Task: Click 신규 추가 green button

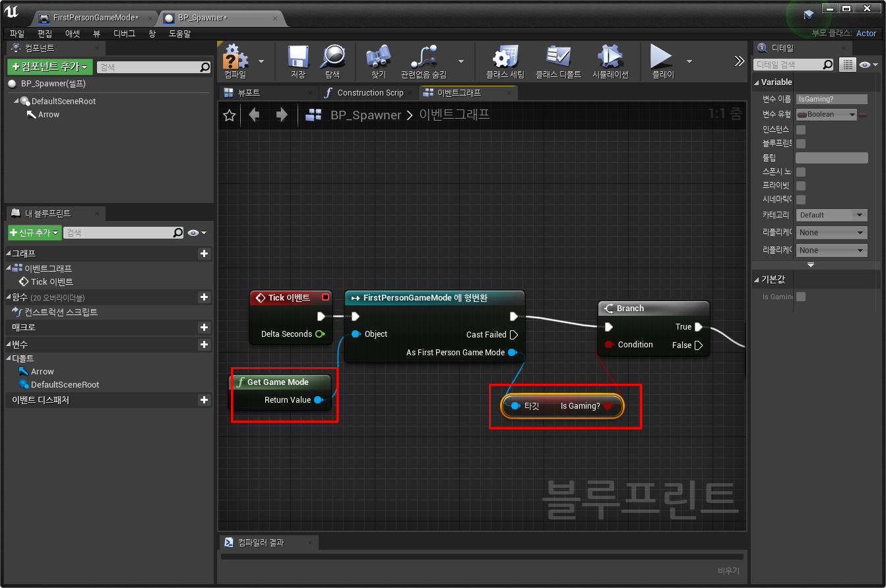Action: pyautogui.click(x=34, y=233)
